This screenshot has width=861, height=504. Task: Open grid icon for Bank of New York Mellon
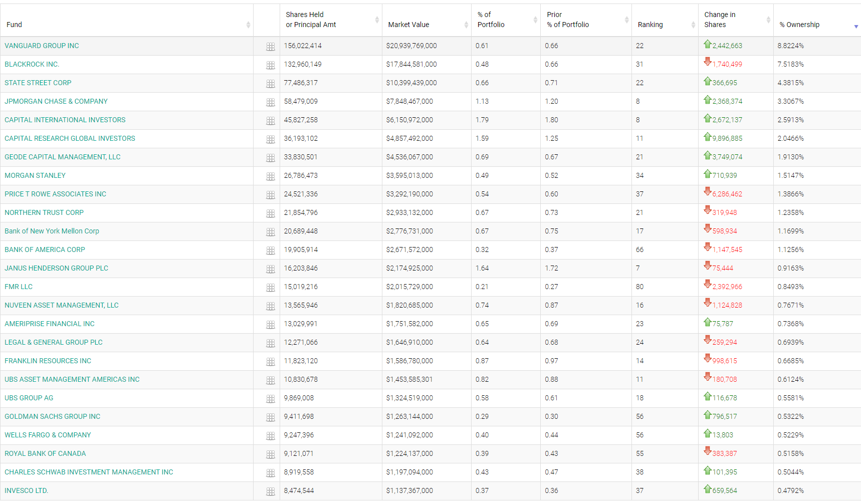pos(271,232)
